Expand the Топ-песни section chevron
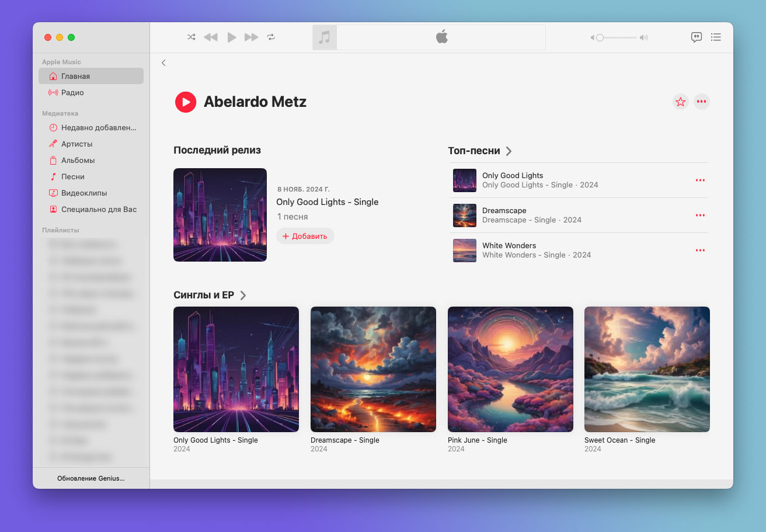Image resolution: width=766 pixels, height=532 pixels. [x=509, y=151]
